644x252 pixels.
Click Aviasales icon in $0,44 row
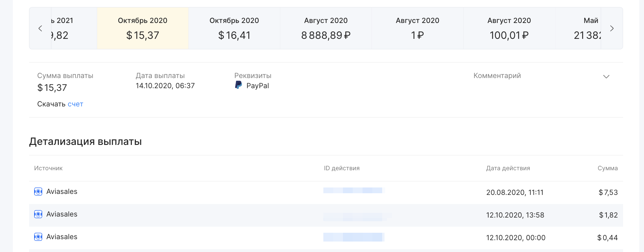point(38,237)
